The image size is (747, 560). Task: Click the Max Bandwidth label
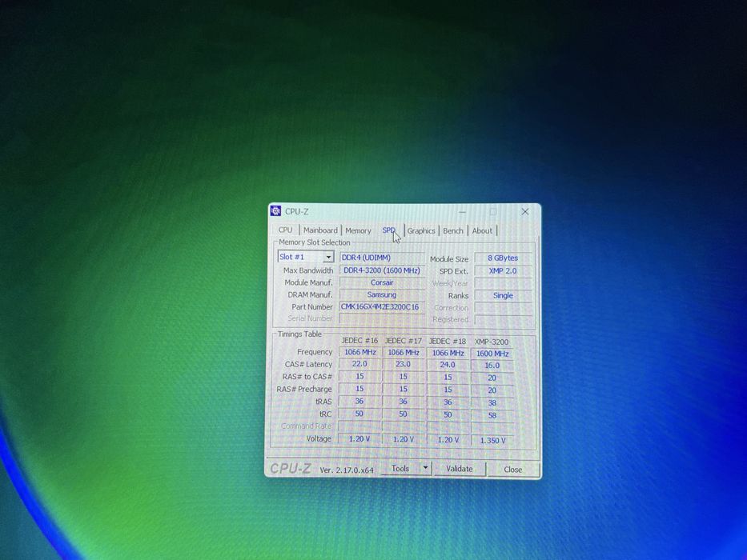pyautogui.click(x=308, y=270)
